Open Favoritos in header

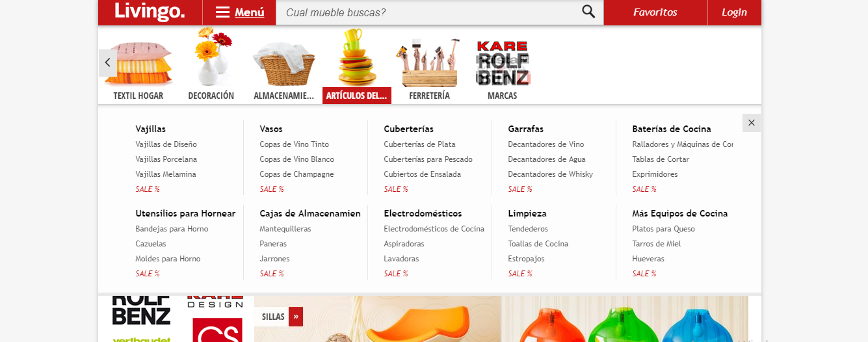tap(655, 12)
